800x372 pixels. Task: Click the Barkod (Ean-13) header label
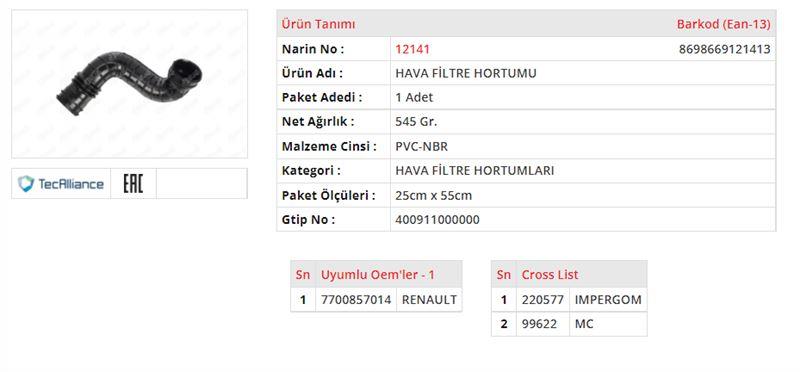click(x=723, y=24)
